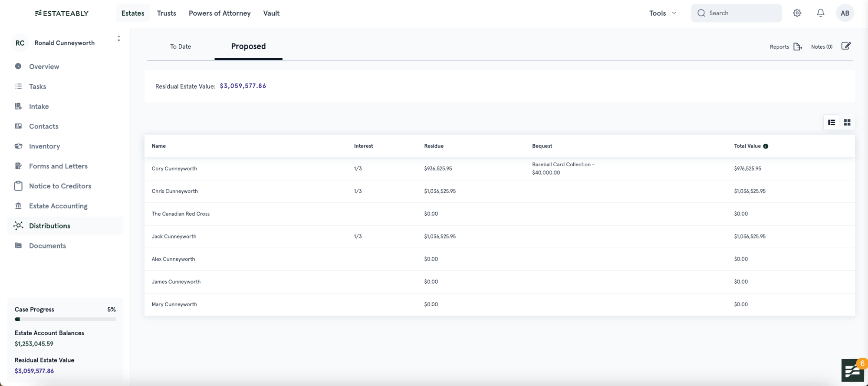The image size is (868, 386).
Task: Click the Tasks list icon
Action: [x=18, y=86]
